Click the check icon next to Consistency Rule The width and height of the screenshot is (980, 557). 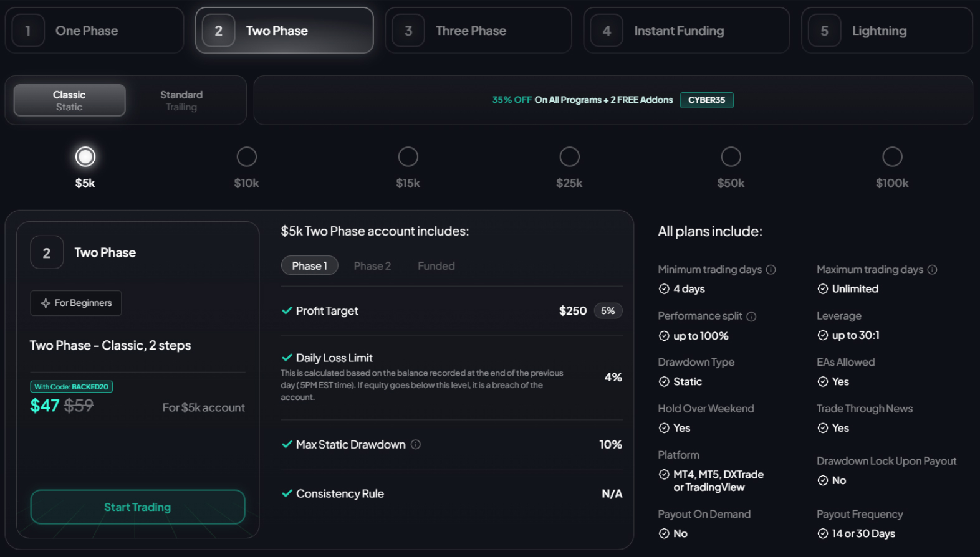point(287,493)
